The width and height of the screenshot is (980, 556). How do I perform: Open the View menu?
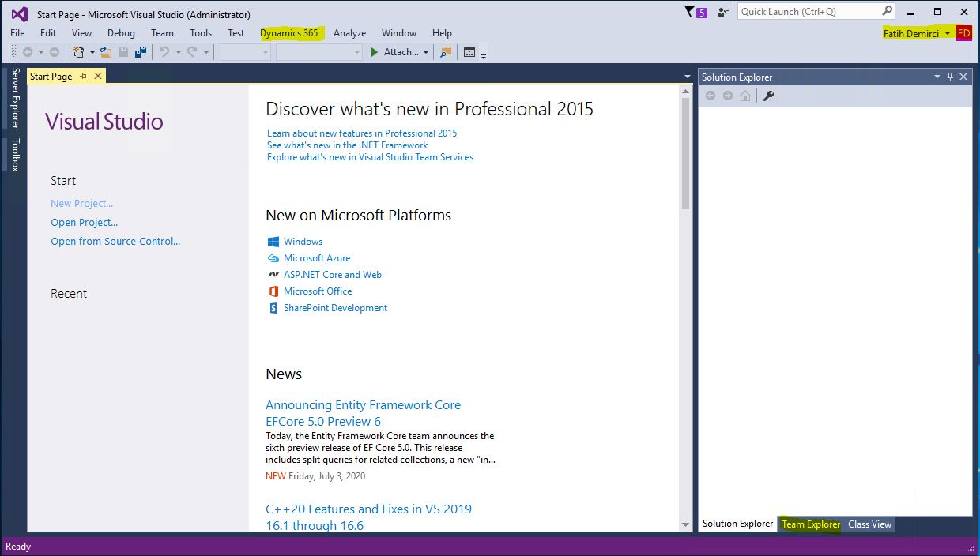tap(82, 33)
